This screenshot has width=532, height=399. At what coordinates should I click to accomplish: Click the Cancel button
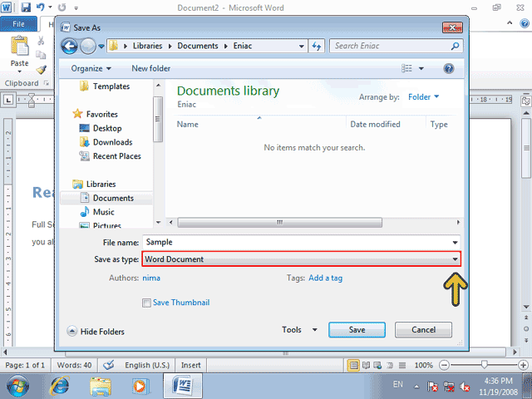click(423, 330)
